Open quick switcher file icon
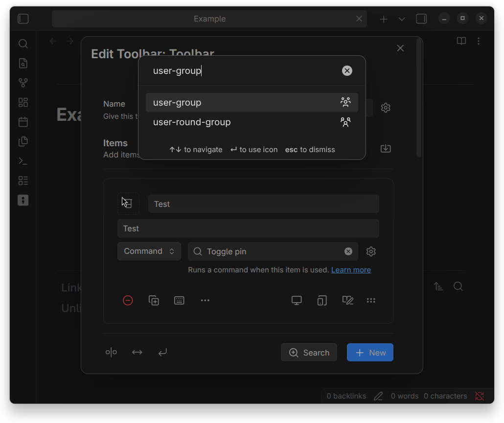The width and height of the screenshot is (504, 423). tap(23, 63)
